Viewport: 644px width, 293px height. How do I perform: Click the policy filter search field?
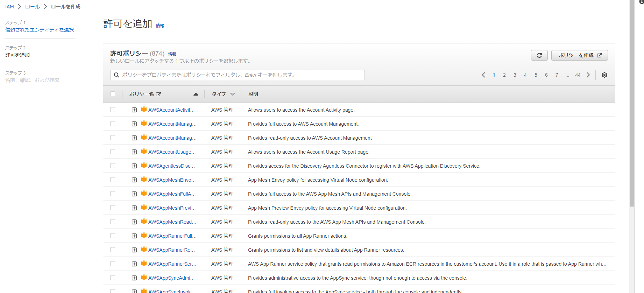coord(238,75)
